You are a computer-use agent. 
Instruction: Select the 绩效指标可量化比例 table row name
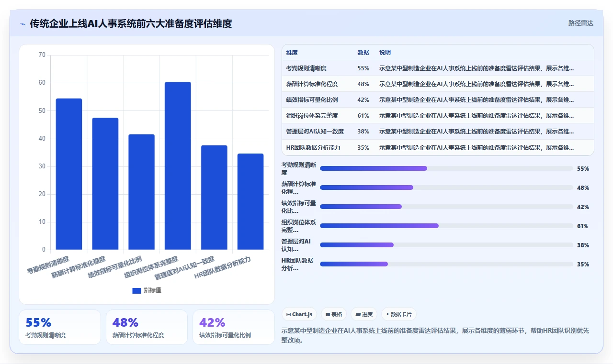tap(312, 100)
